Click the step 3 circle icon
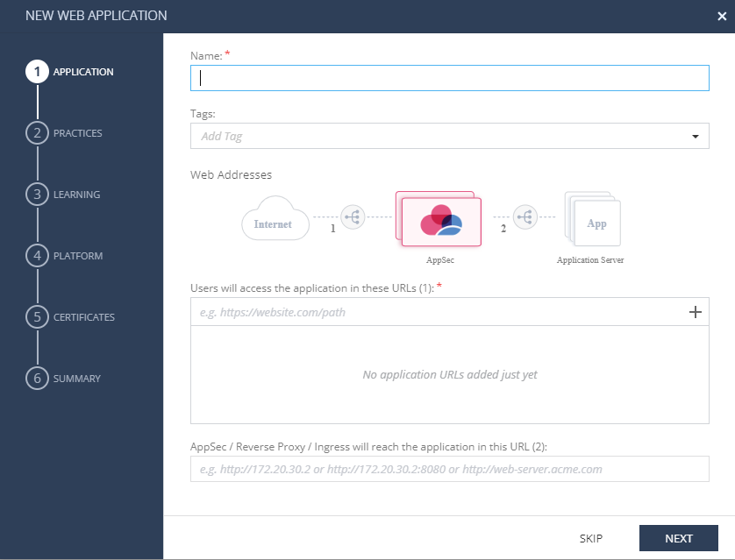 tap(37, 195)
